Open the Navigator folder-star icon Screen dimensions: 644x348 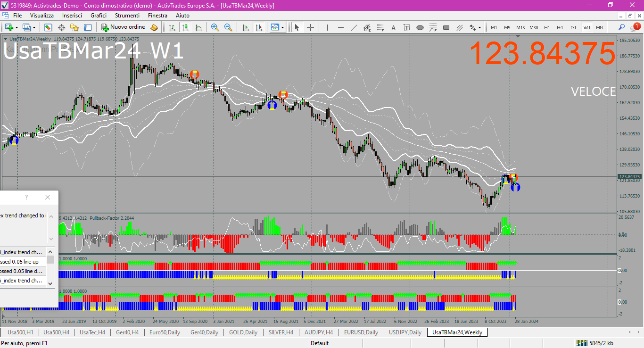pyautogui.click(x=74, y=27)
